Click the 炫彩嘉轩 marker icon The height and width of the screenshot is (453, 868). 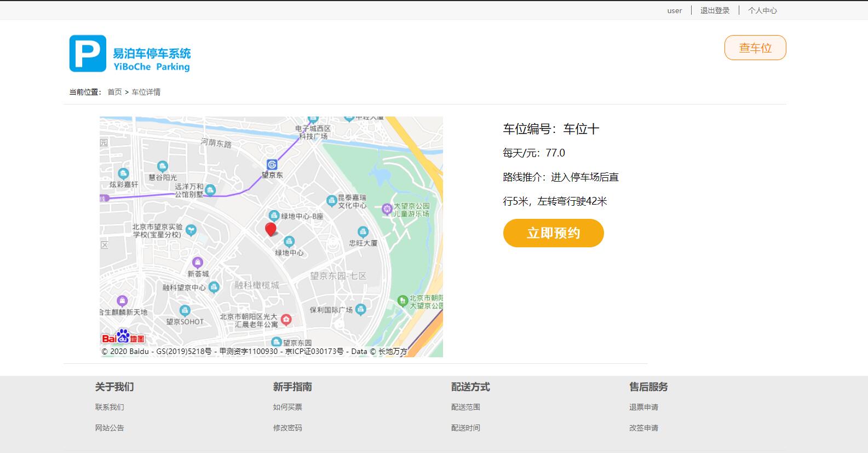(124, 173)
